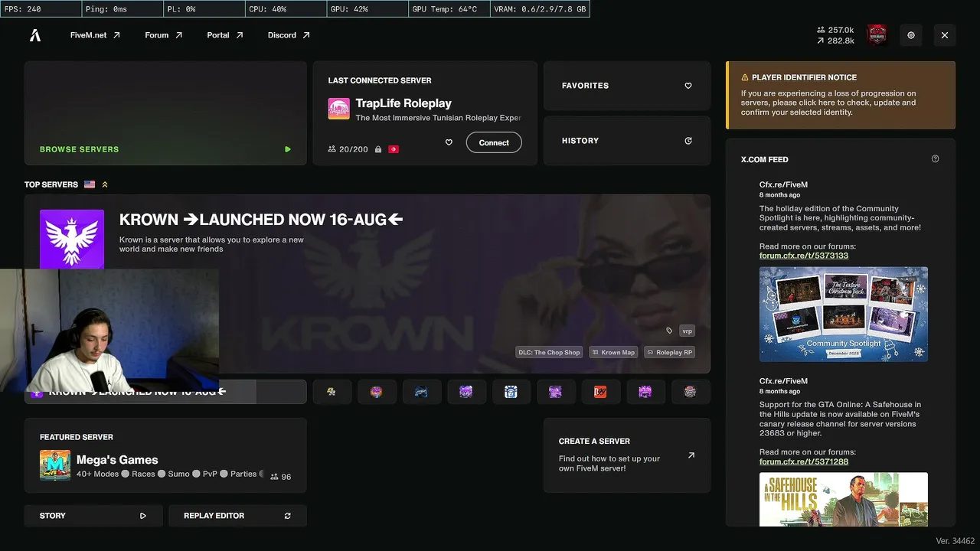The image size is (980, 551).
Task: Click the tag icon beside vrp
Action: click(x=669, y=331)
